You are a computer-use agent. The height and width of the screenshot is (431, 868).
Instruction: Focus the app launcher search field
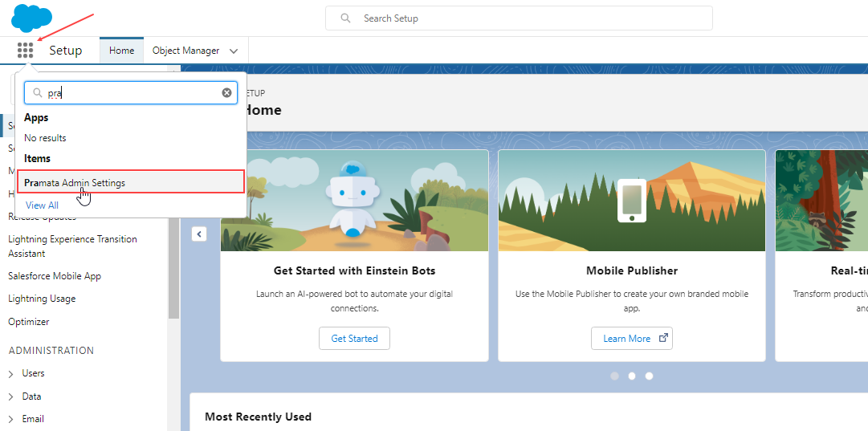131,93
